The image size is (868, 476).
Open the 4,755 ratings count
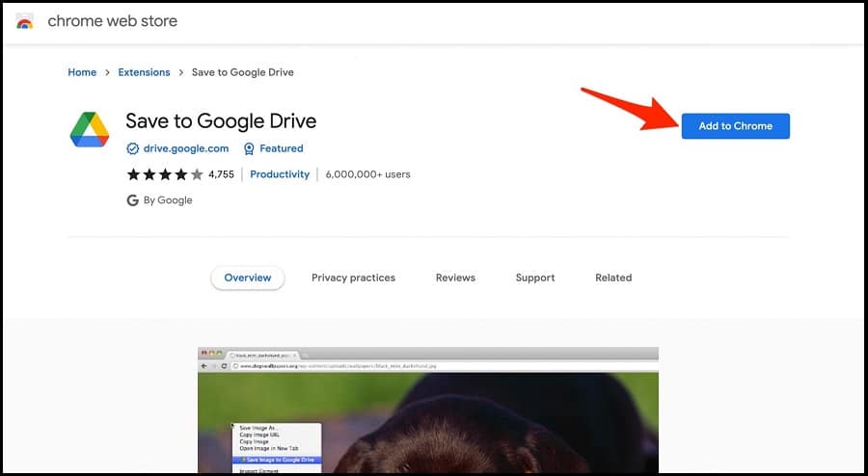point(222,174)
